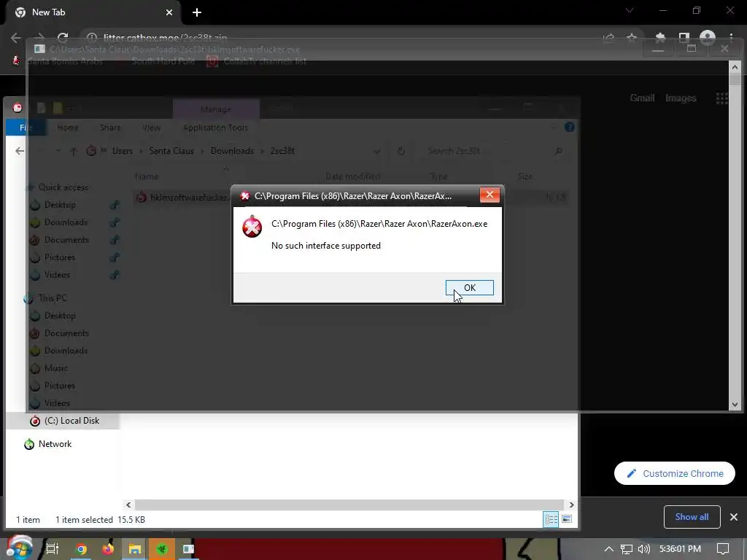Switch Explorer to large thumbnails view icon

(x=566, y=519)
